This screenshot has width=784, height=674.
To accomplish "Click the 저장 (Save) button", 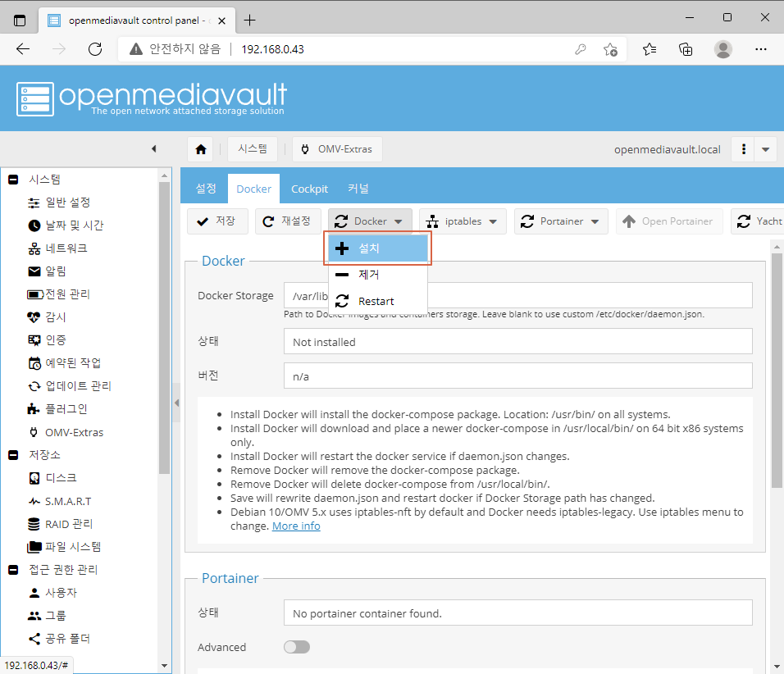I will tap(217, 221).
